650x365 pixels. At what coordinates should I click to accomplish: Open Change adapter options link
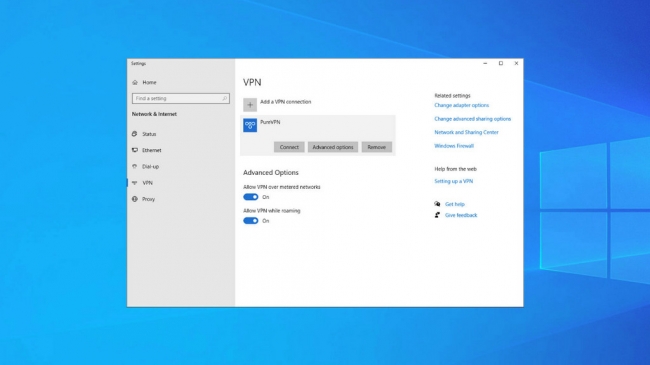pos(461,105)
